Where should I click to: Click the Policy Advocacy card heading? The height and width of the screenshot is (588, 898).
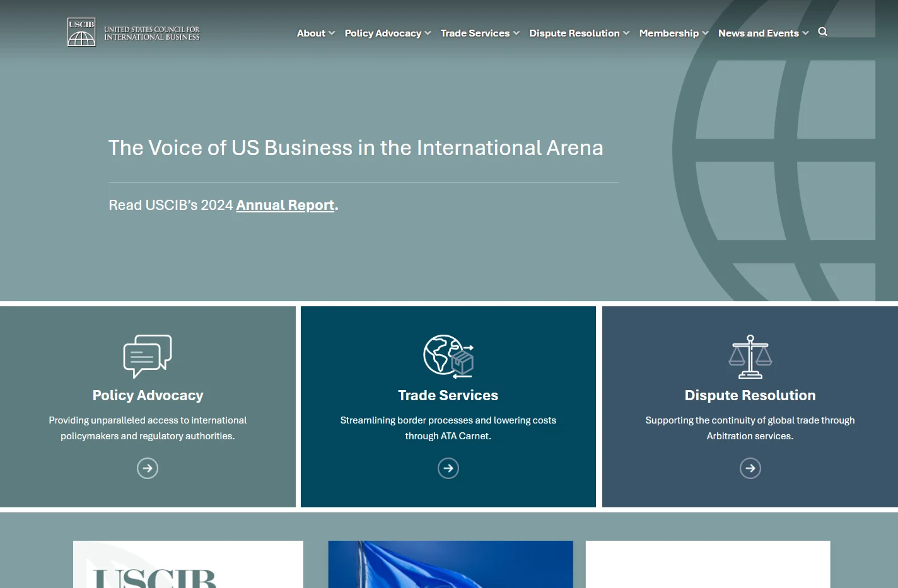pos(148,395)
